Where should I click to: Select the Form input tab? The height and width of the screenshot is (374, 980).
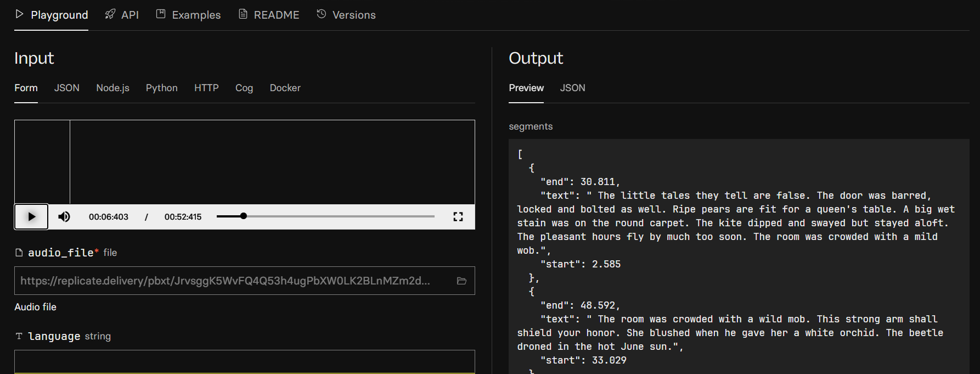(x=26, y=88)
